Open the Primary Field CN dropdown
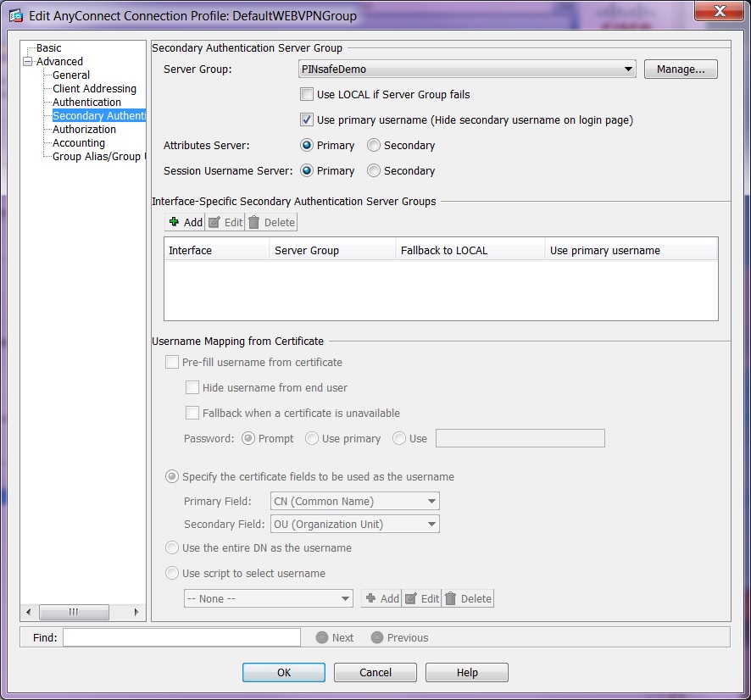The width and height of the screenshot is (751, 700). [x=431, y=501]
